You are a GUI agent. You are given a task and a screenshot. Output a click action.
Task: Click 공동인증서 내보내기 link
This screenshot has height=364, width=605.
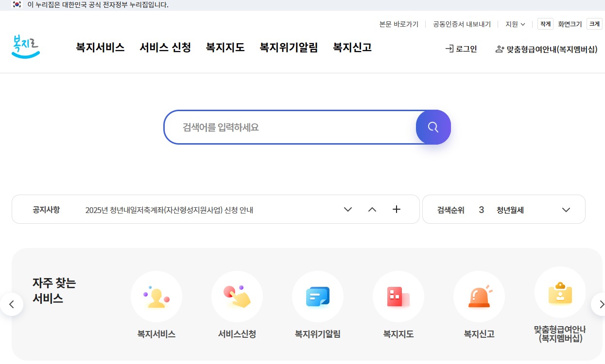[462, 24]
